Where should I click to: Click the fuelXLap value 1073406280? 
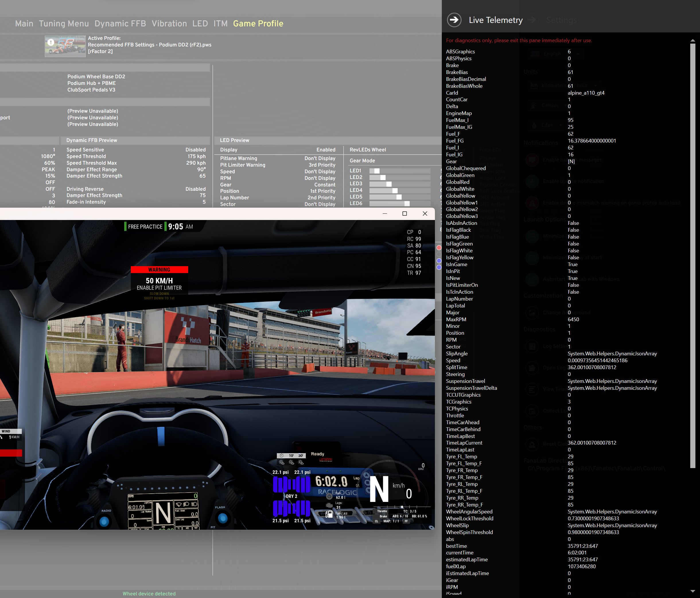582,567
